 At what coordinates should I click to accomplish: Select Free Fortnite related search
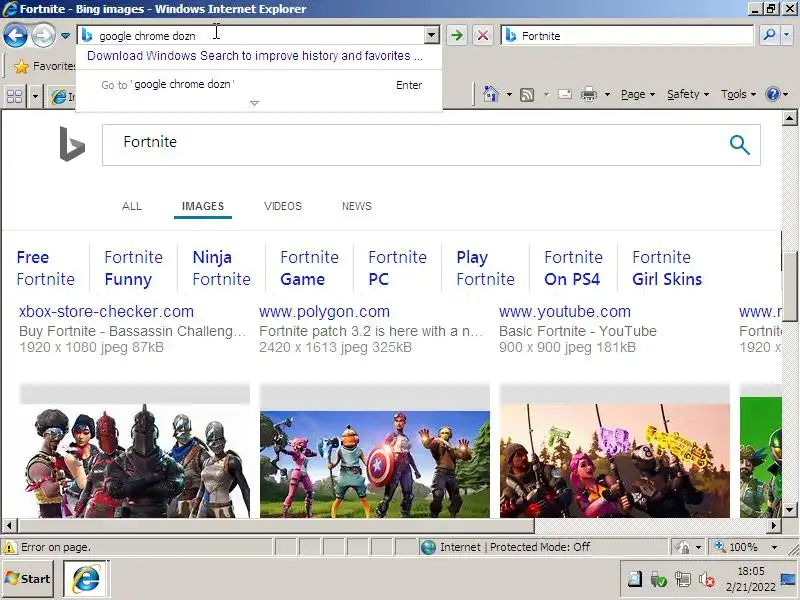tap(45, 268)
